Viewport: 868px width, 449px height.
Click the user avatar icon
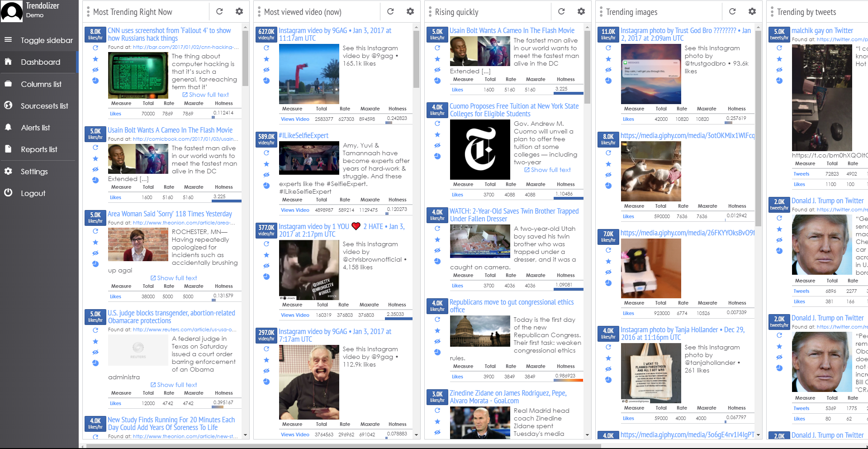[x=12, y=11]
